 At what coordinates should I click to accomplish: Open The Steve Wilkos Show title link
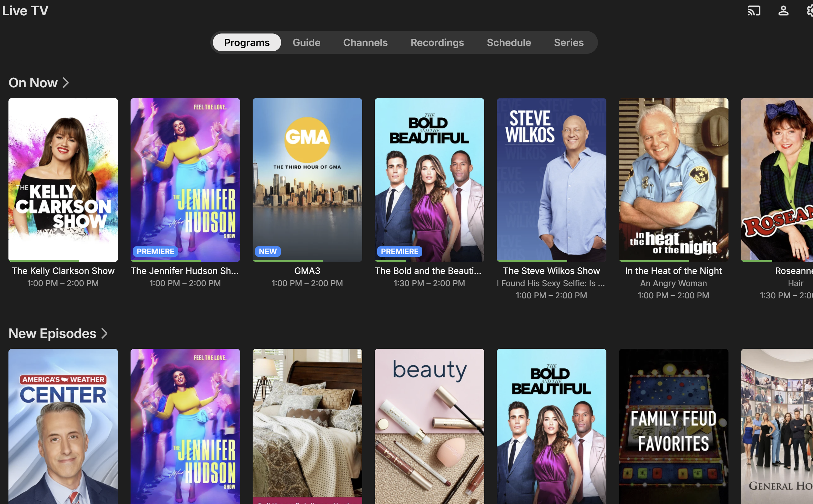point(551,271)
